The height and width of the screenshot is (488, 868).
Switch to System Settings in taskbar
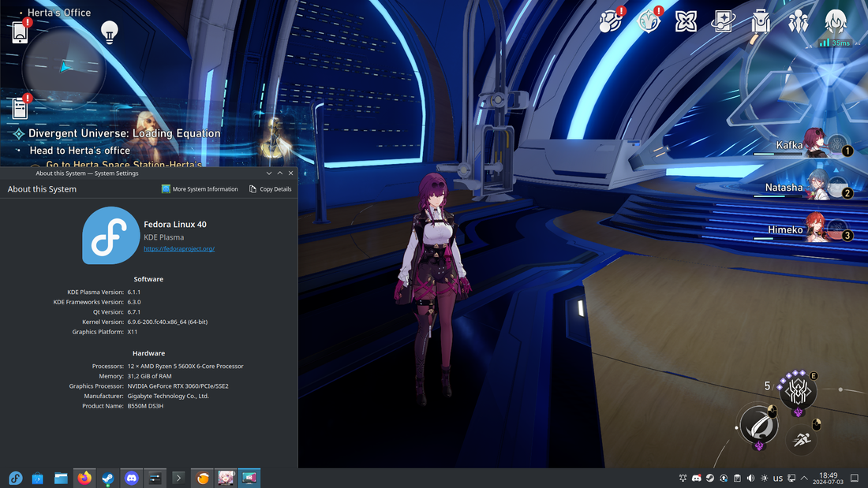pos(249,478)
